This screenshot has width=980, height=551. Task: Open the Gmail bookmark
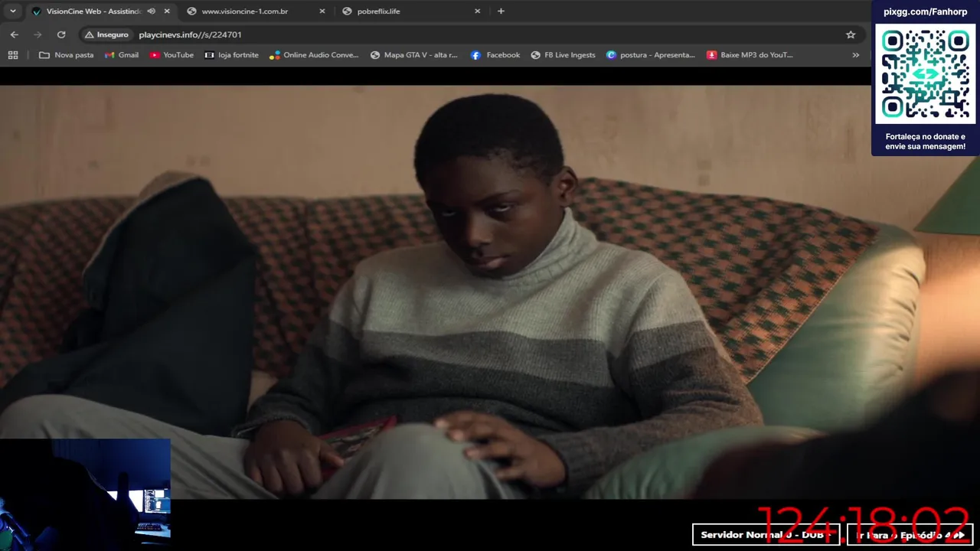122,55
